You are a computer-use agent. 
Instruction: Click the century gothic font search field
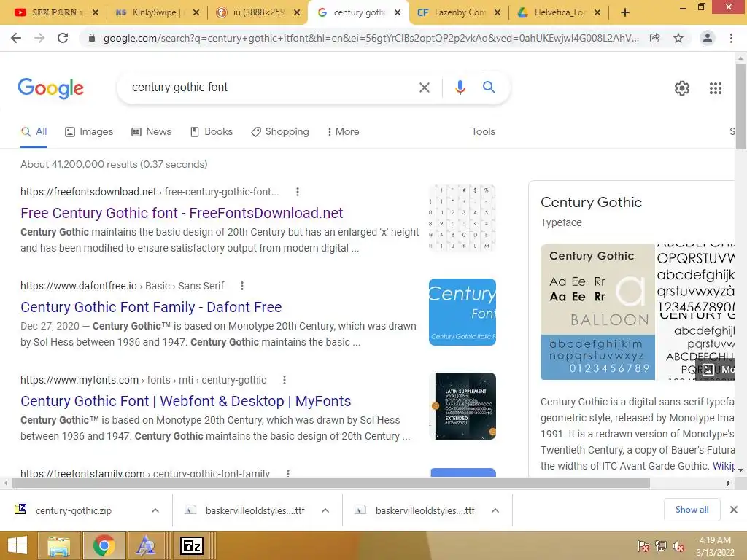pos(271,87)
